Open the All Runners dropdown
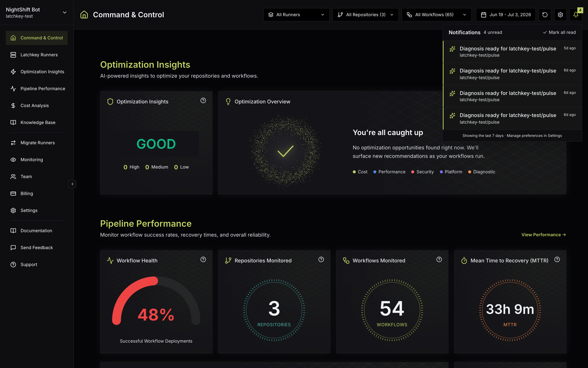The image size is (588, 368). 296,15
